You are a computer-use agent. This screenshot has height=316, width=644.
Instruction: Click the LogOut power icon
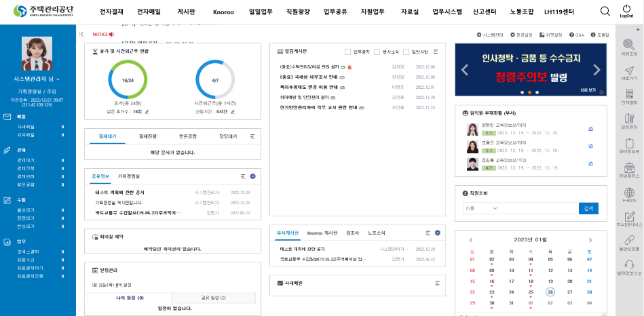pyautogui.click(x=627, y=9)
